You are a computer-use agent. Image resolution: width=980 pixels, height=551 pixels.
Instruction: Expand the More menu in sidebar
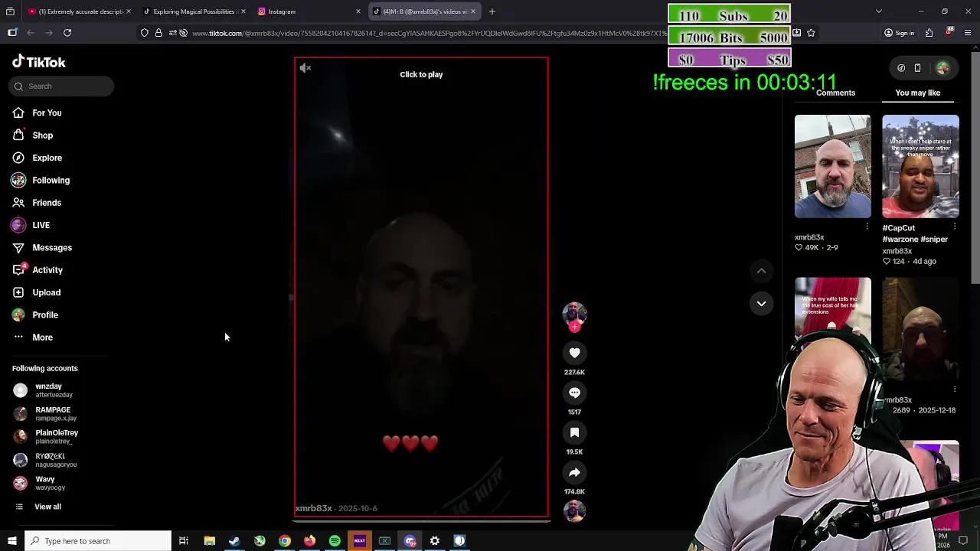pos(42,337)
